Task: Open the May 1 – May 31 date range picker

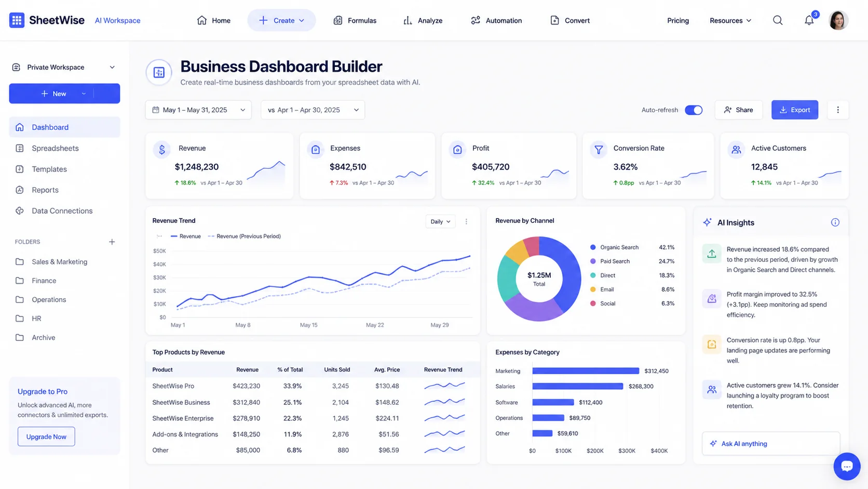Action: pyautogui.click(x=198, y=110)
